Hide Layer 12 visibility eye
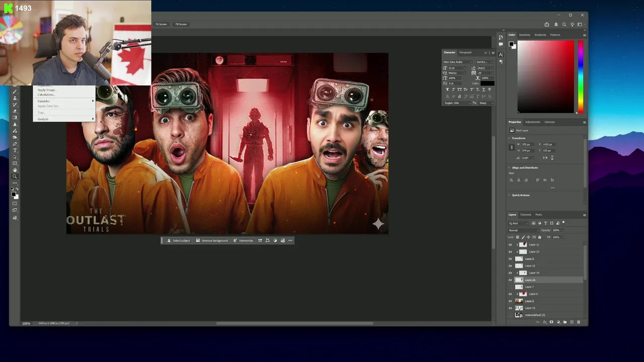644x362 pixels. point(510,266)
